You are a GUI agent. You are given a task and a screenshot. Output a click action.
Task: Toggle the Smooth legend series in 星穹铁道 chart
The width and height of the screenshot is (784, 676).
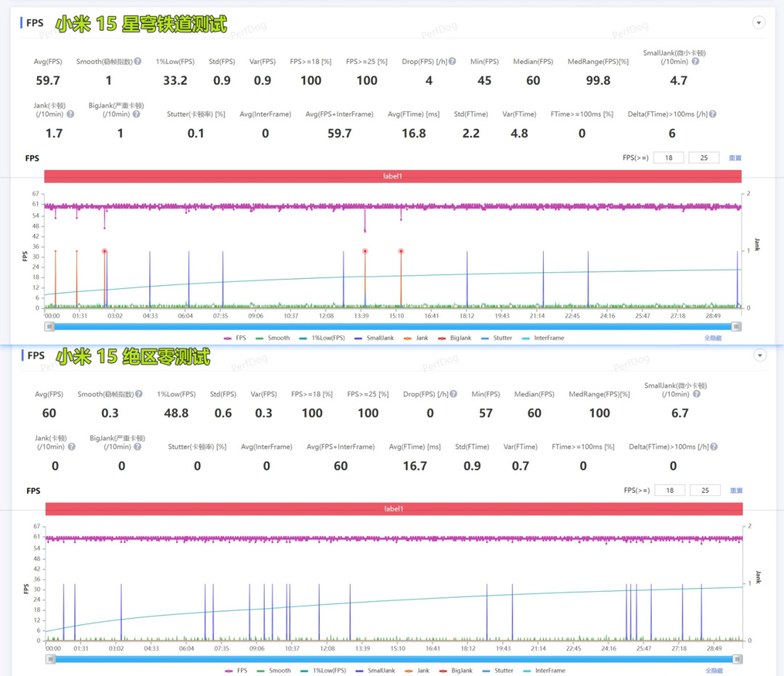tap(272, 338)
